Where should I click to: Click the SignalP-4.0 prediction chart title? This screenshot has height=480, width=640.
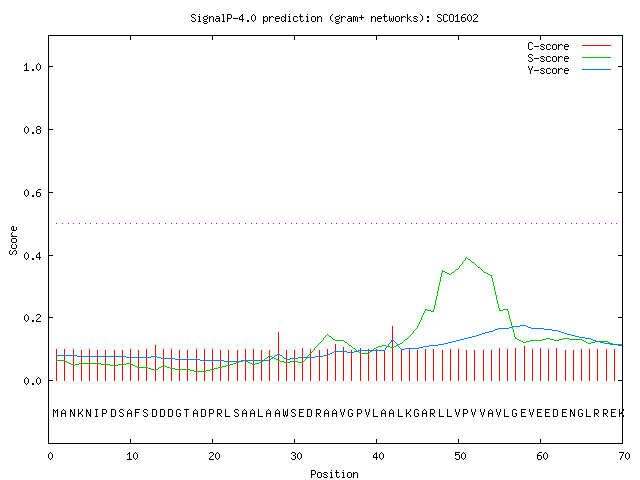click(x=334, y=18)
